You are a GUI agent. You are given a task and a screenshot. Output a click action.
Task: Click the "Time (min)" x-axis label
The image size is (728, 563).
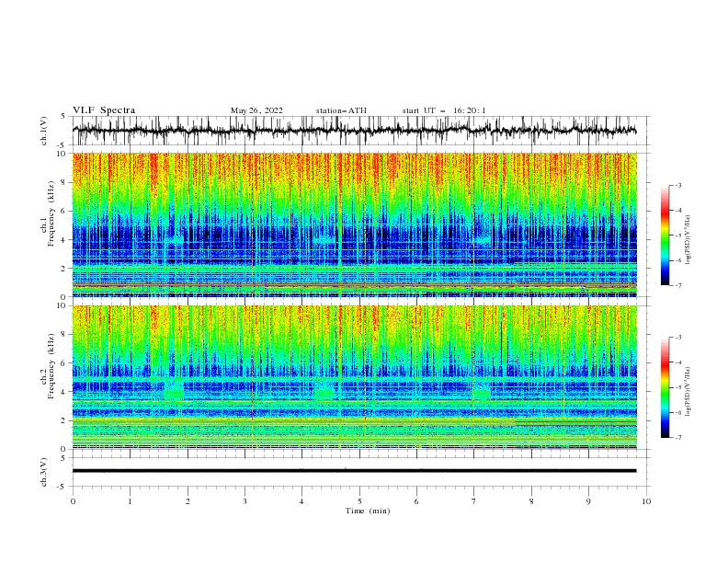(368, 511)
